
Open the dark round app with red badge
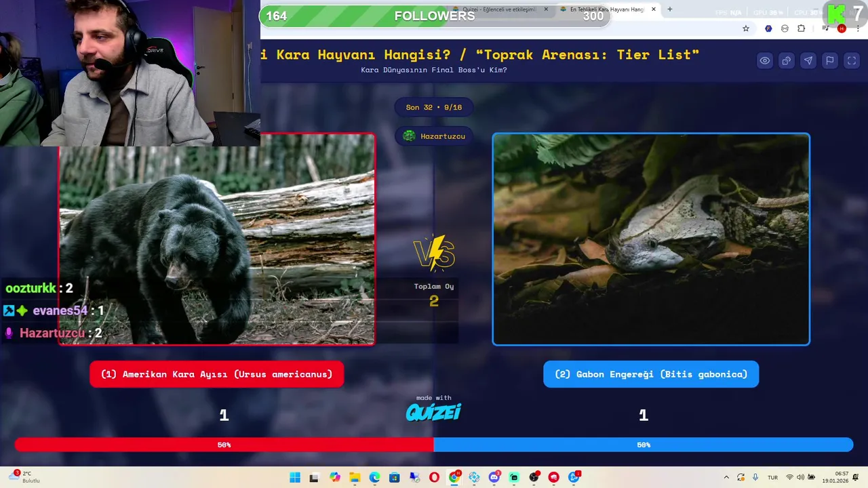coord(534,477)
